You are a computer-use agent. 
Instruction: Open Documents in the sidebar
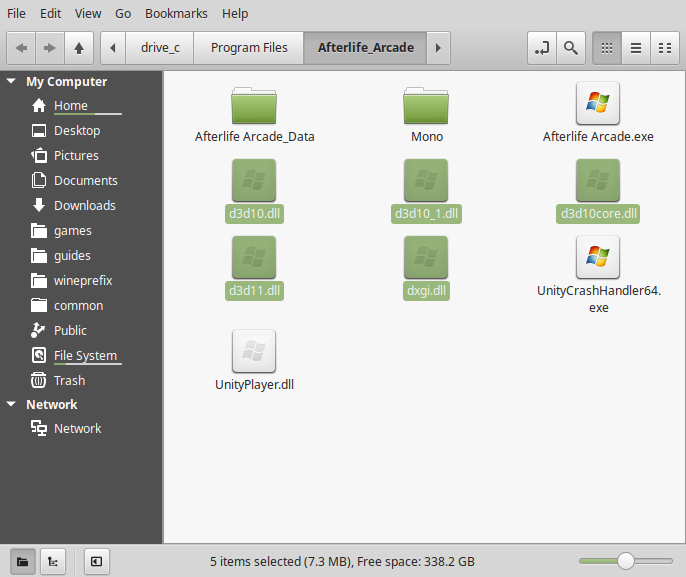tap(81, 180)
